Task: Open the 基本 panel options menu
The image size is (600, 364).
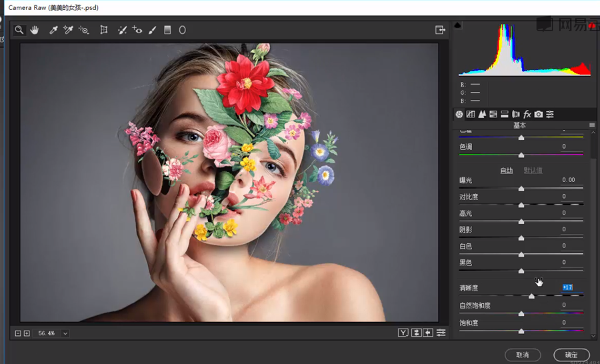Action: pos(591,125)
